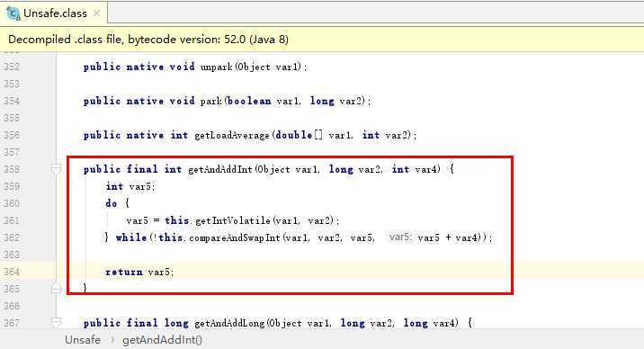
Task: Close the Unsafe.class editor tab
Action: 96,13
